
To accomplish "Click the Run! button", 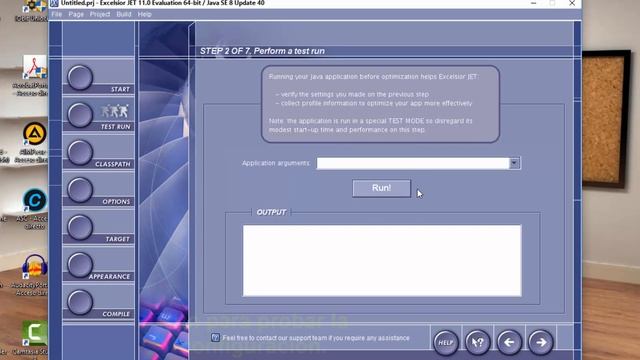I will point(382,188).
